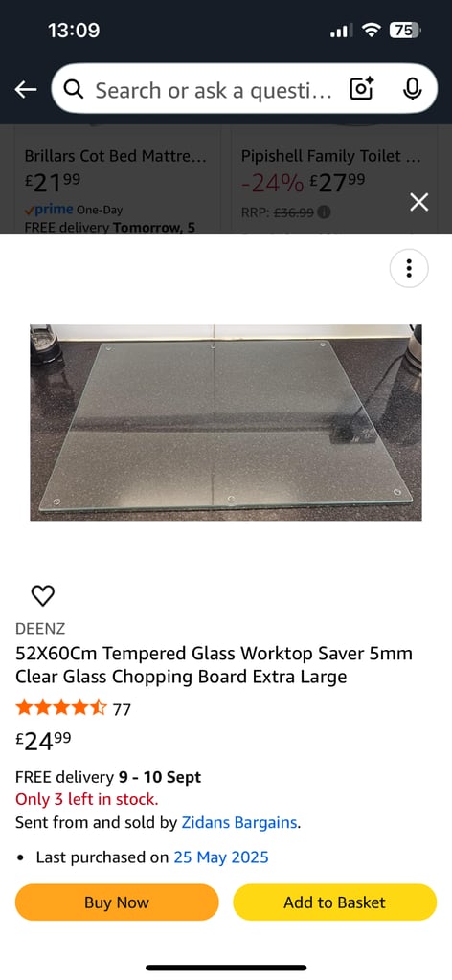The height and width of the screenshot is (980, 452).
Task: Open the glass worktop saver product image
Action: coord(226,422)
